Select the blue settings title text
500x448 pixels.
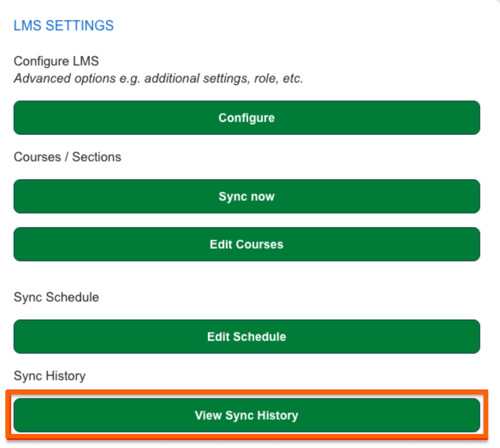pyautogui.click(x=63, y=26)
